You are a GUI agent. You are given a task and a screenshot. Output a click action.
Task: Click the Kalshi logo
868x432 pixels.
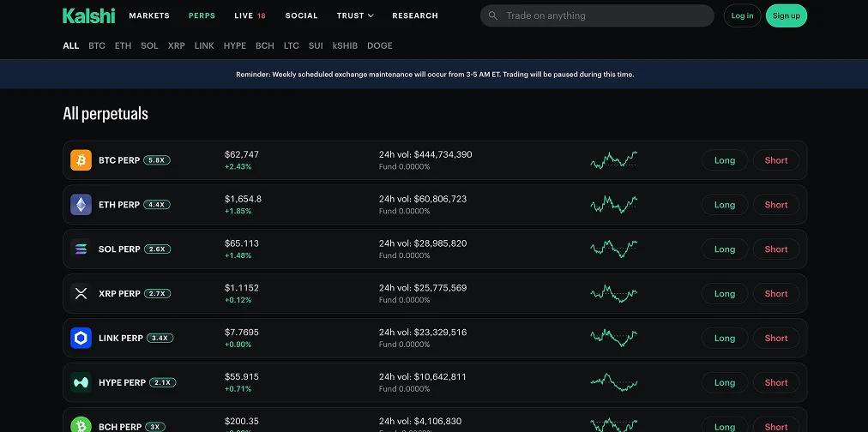coord(89,15)
